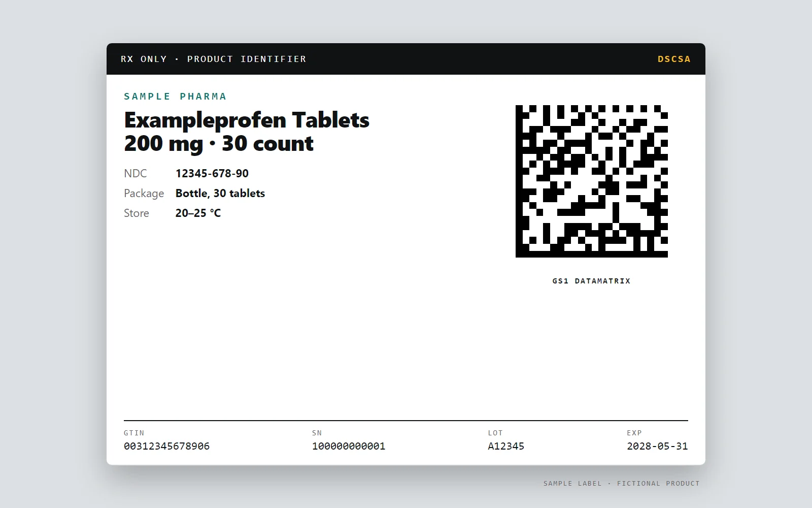Select serial number 100000000001
Image resolution: width=812 pixels, height=508 pixels.
pos(349,446)
